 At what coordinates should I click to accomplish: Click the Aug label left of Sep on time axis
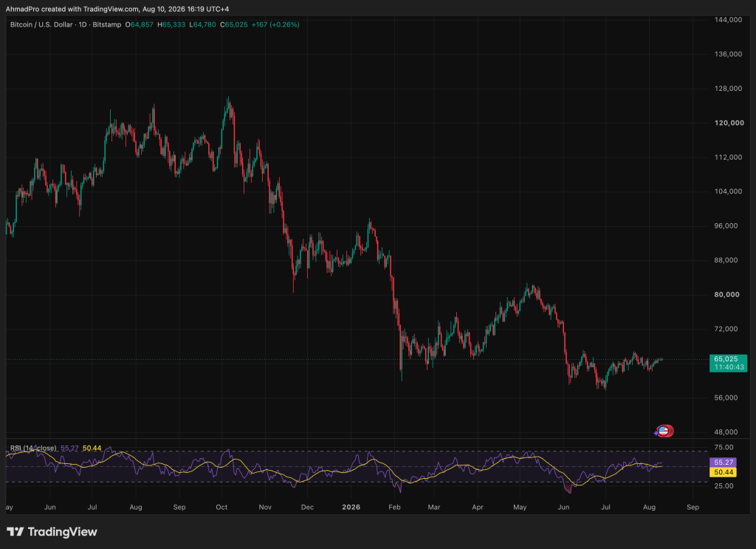(x=136, y=507)
